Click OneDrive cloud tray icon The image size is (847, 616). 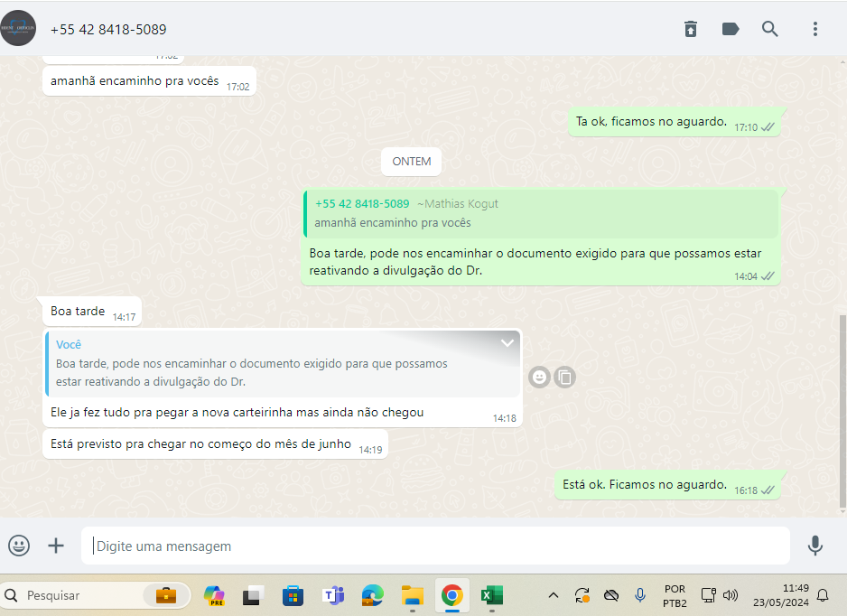(611, 595)
